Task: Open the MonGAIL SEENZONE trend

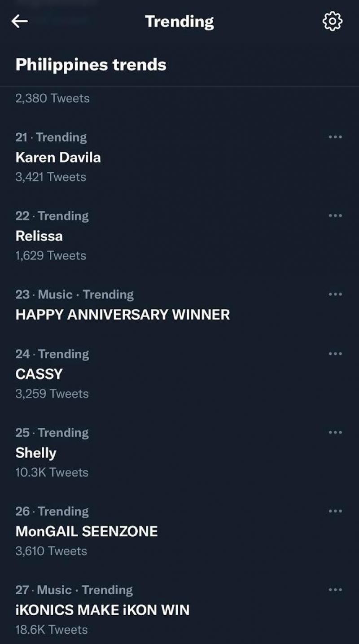Action: [x=87, y=531]
